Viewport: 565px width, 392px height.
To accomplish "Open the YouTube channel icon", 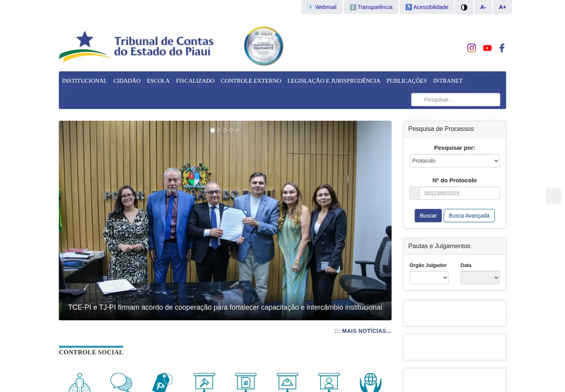I will pyautogui.click(x=487, y=48).
